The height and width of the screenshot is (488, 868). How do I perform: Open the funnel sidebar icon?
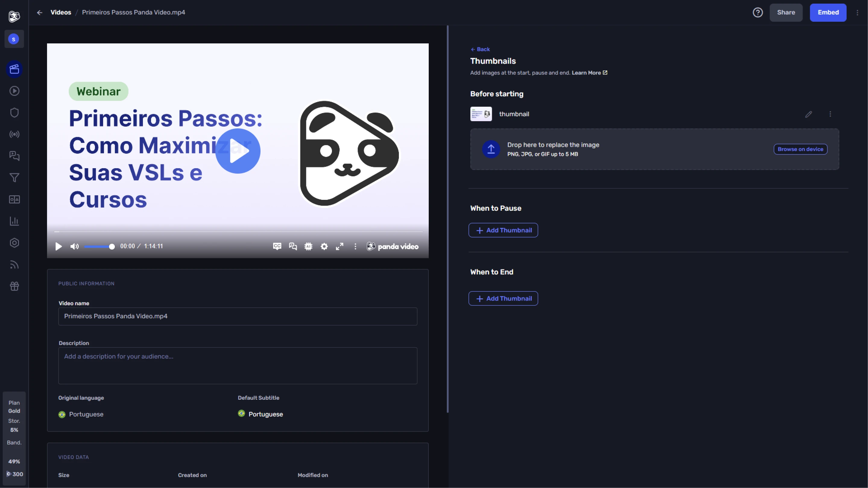click(14, 178)
